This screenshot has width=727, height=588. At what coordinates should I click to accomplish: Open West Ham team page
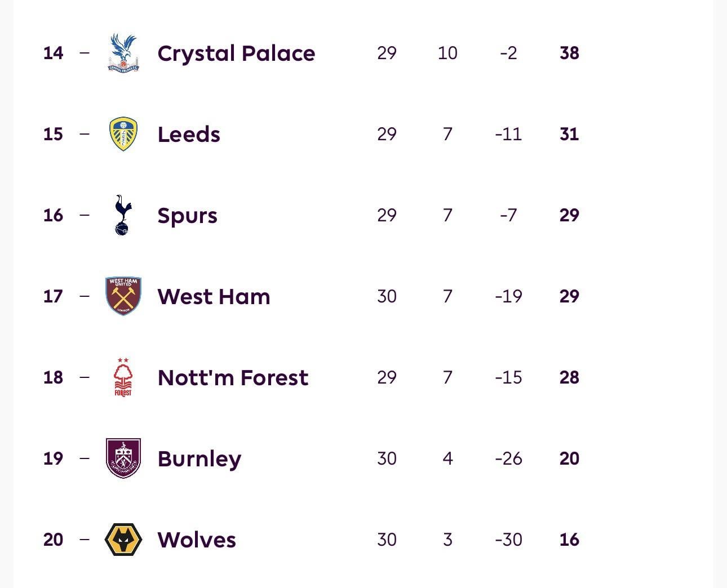[214, 297]
